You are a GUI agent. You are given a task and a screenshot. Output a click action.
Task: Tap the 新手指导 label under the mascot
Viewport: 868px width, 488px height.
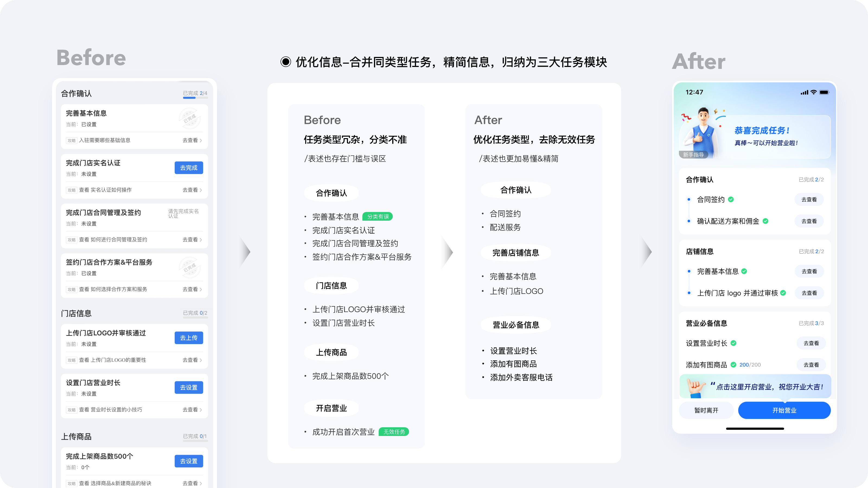694,155
